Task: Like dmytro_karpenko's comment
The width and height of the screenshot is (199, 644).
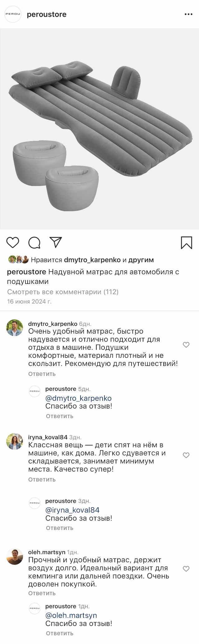Action: coord(186,345)
